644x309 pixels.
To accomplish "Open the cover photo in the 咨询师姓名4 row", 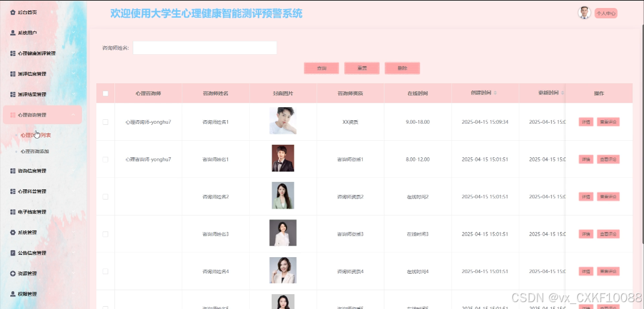I will click(x=283, y=270).
